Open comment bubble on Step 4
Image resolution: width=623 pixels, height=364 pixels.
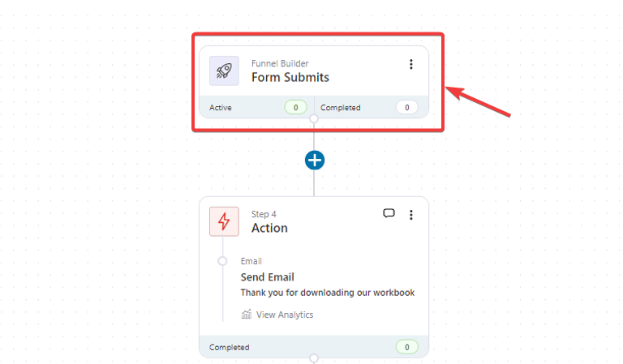click(x=389, y=213)
